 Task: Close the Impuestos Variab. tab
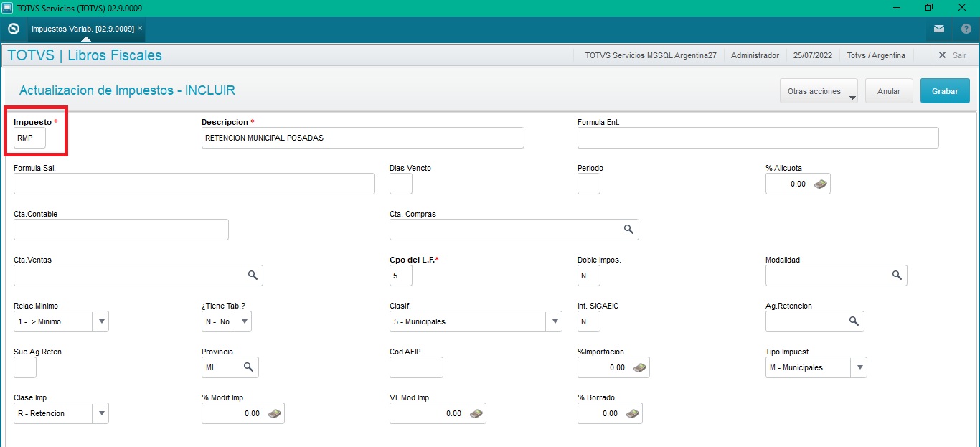(140, 29)
